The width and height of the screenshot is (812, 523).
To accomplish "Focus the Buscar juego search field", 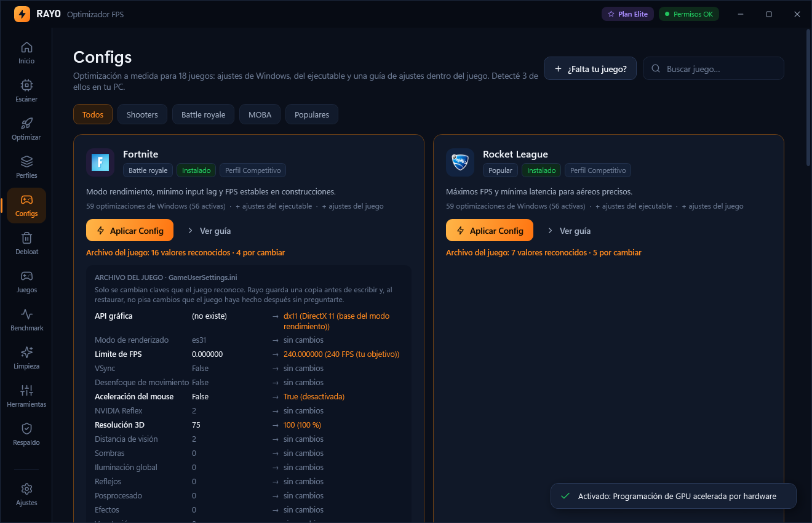I will pyautogui.click(x=714, y=69).
